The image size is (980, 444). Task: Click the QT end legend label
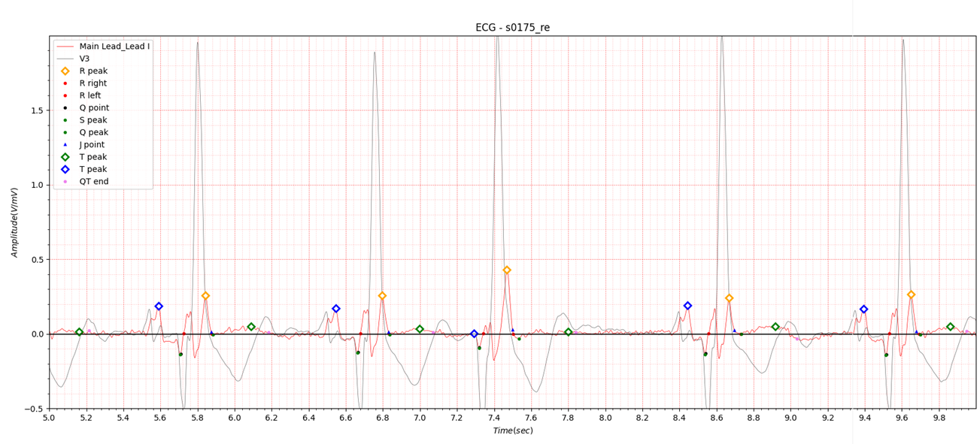tap(94, 182)
